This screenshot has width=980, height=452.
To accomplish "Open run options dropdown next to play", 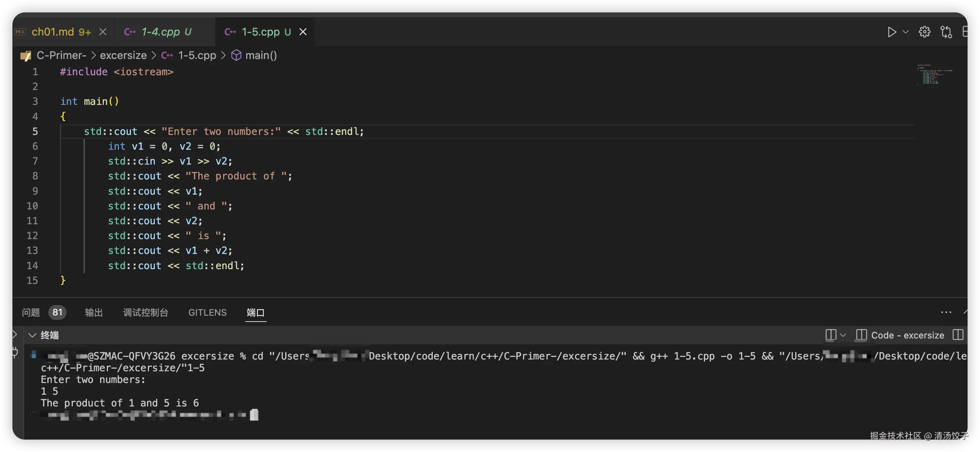I will pos(906,32).
